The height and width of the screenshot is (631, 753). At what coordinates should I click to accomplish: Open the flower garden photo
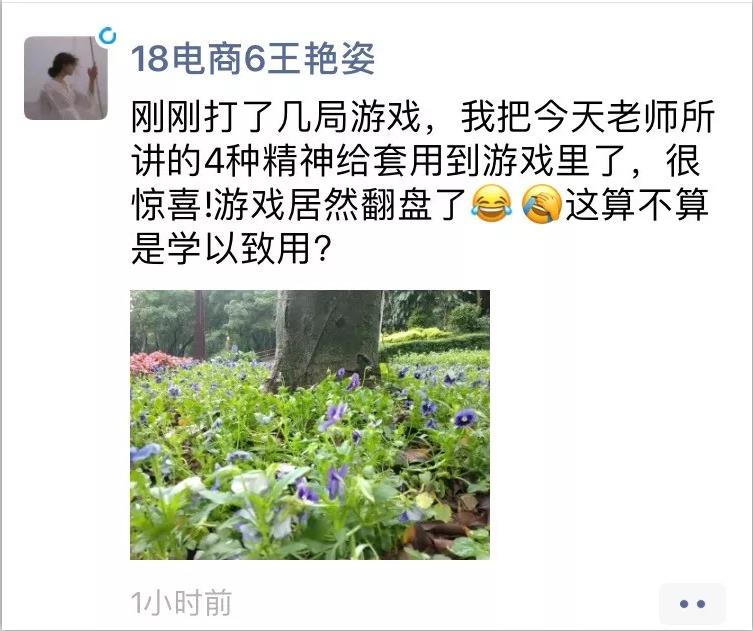310,425
